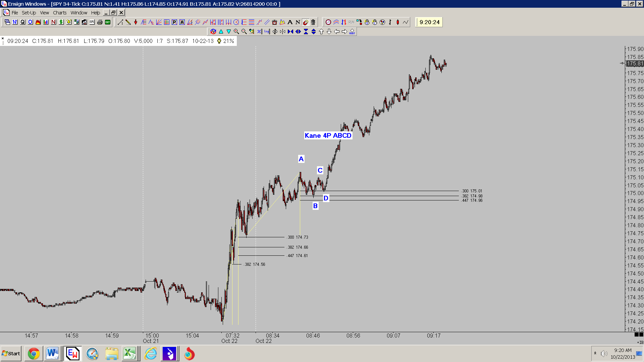Open the Help menu
Image resolution: width=644 pixels, height=362 pixels.
point(96,13)
